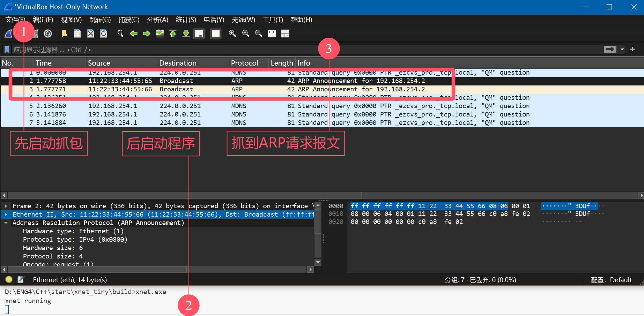Click the open capture file folder icon
Screen dimensions: 644x316
click(x=64, y=33)
